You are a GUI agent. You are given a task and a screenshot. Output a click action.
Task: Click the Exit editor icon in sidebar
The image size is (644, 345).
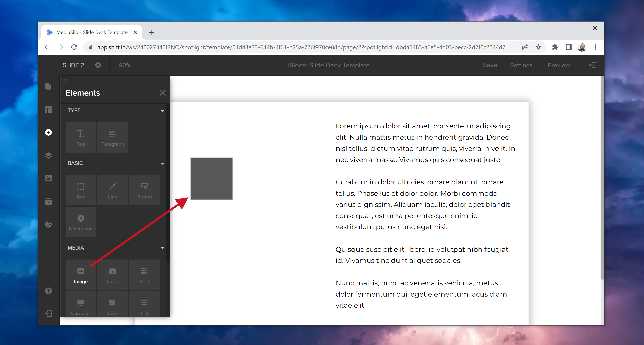pos(48,314)
